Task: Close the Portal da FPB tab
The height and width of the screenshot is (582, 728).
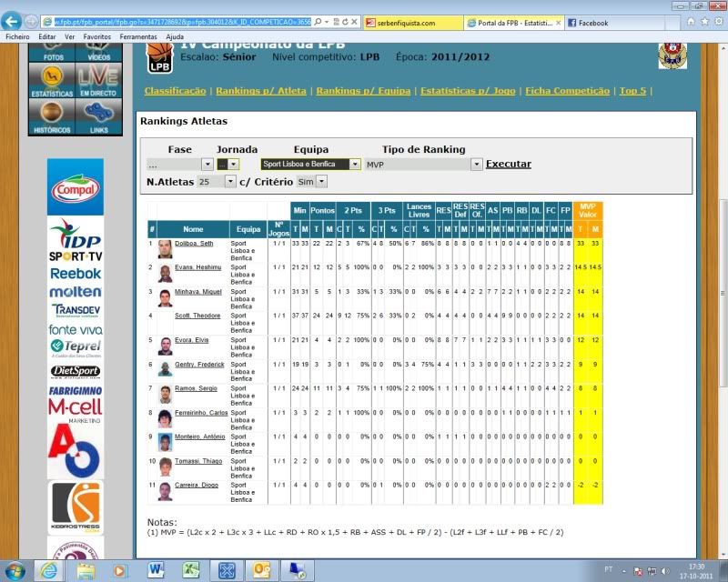Action: [x=558, y=22]
